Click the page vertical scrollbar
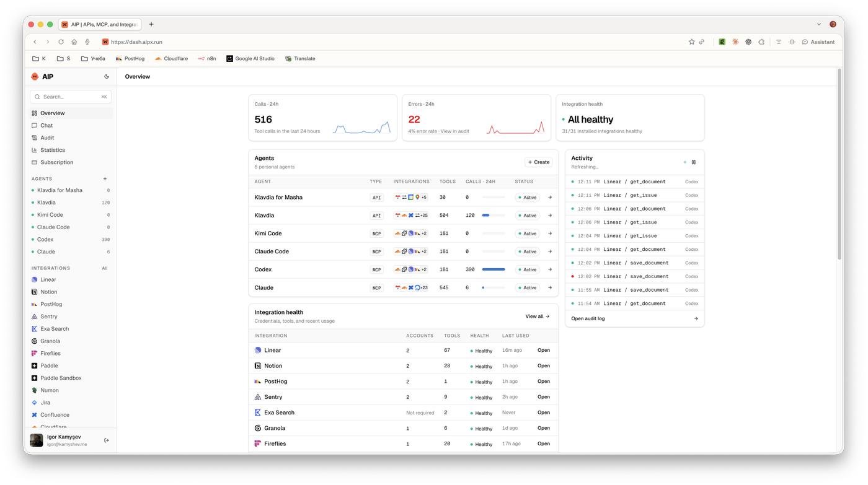Image resolution: width=868 pixels, height=485 pixels. 839,164
